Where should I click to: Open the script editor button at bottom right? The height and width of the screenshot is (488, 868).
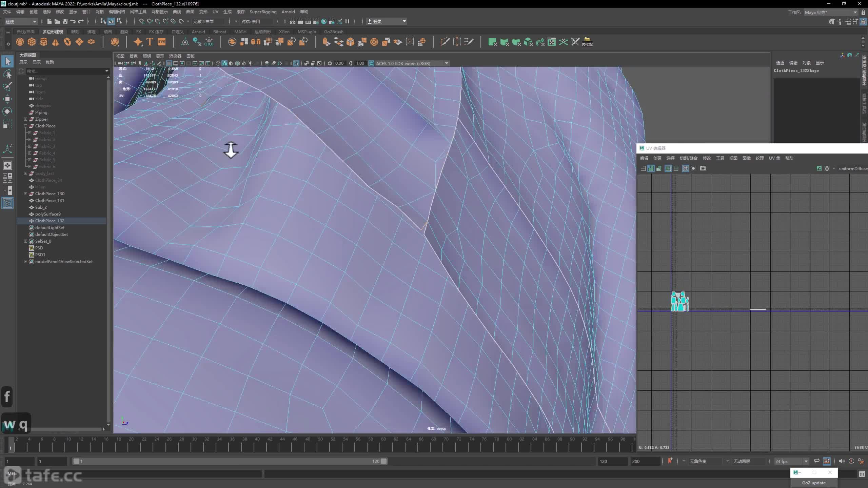(x=862, y=474)
